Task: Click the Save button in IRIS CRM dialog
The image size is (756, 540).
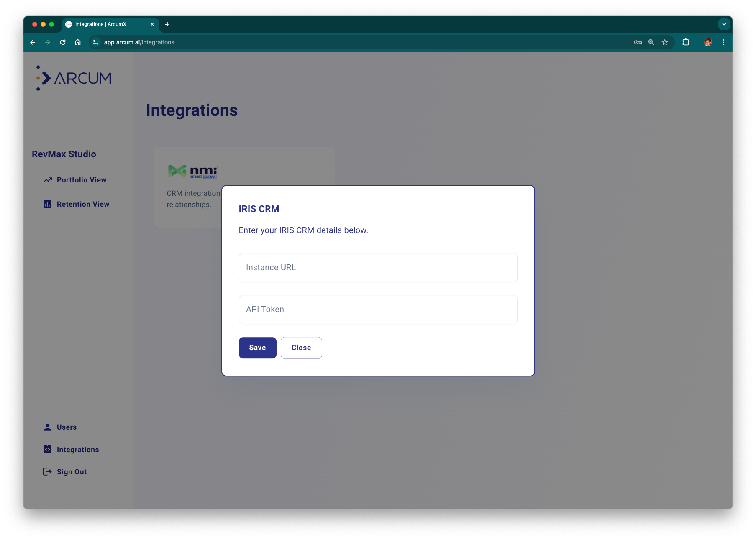Action: 257,348
